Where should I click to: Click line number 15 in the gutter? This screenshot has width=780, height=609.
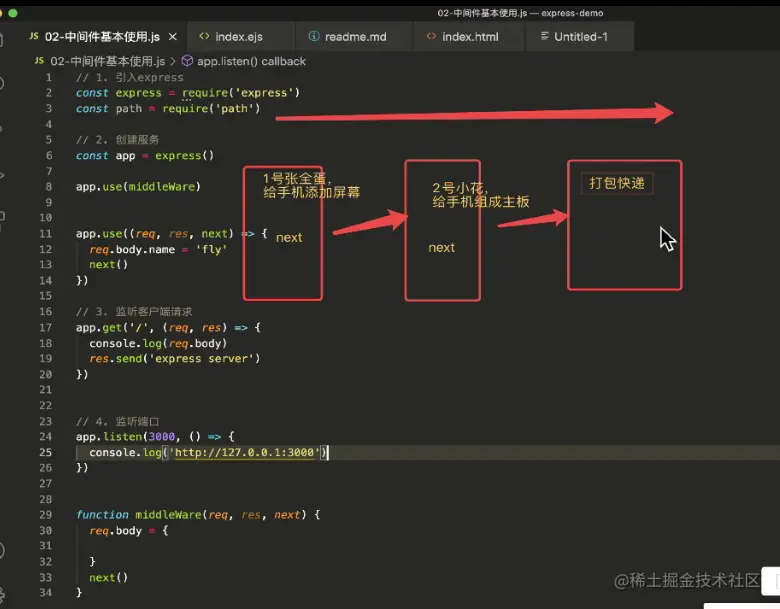(x=45, y=296)
